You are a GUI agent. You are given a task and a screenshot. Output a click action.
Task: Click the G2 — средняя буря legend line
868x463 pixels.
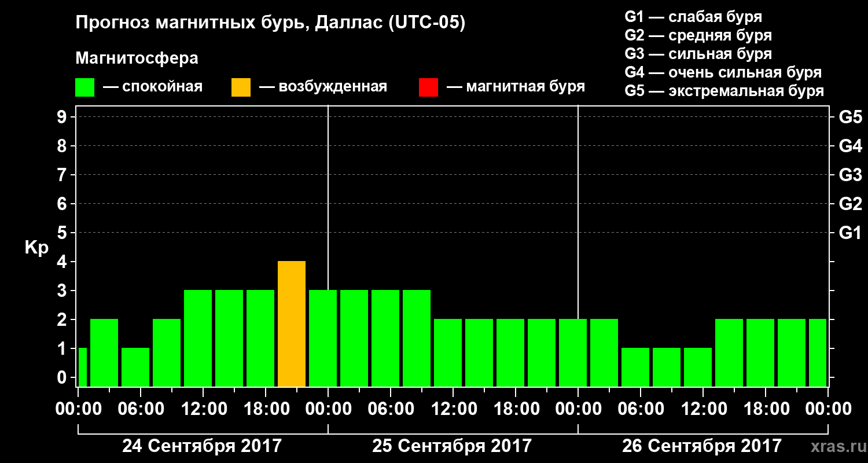point(698,35)
